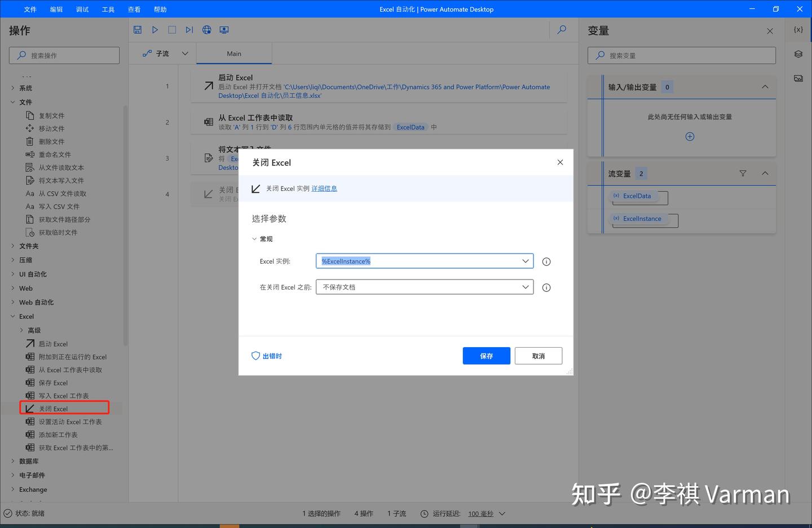Open the images panel icon
812x528 pixels.
pyautogui.click(x=798, y=78)
